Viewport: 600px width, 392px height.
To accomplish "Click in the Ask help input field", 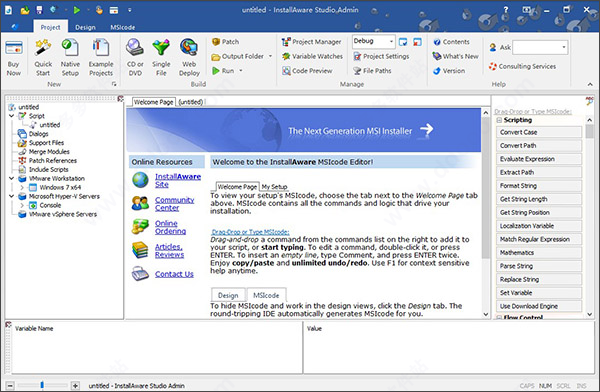I will [x=540, y=47].
